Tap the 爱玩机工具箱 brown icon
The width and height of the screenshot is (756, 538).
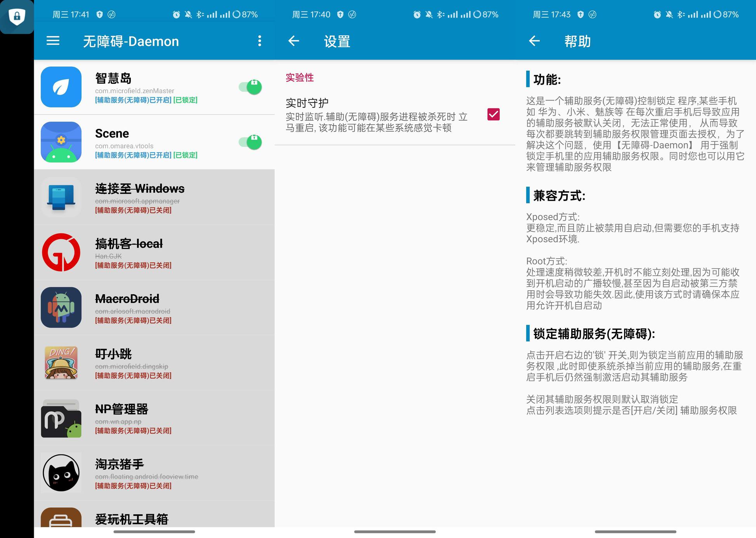61,517
